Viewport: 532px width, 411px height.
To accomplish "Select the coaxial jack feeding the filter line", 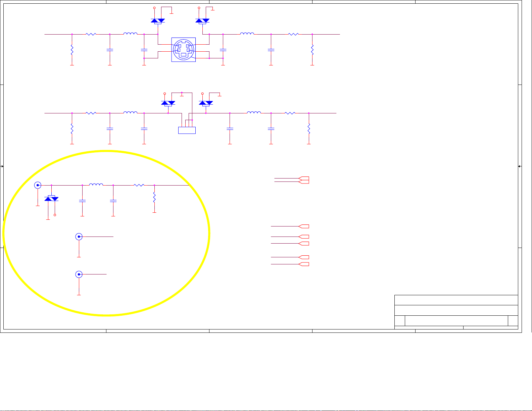I will (x=38, y=185).
